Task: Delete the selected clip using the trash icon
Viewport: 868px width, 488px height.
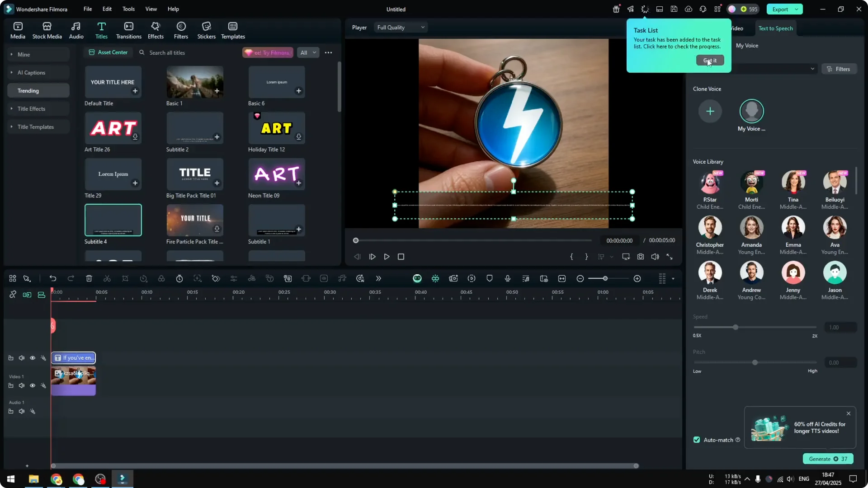Action: coord(89,278)
